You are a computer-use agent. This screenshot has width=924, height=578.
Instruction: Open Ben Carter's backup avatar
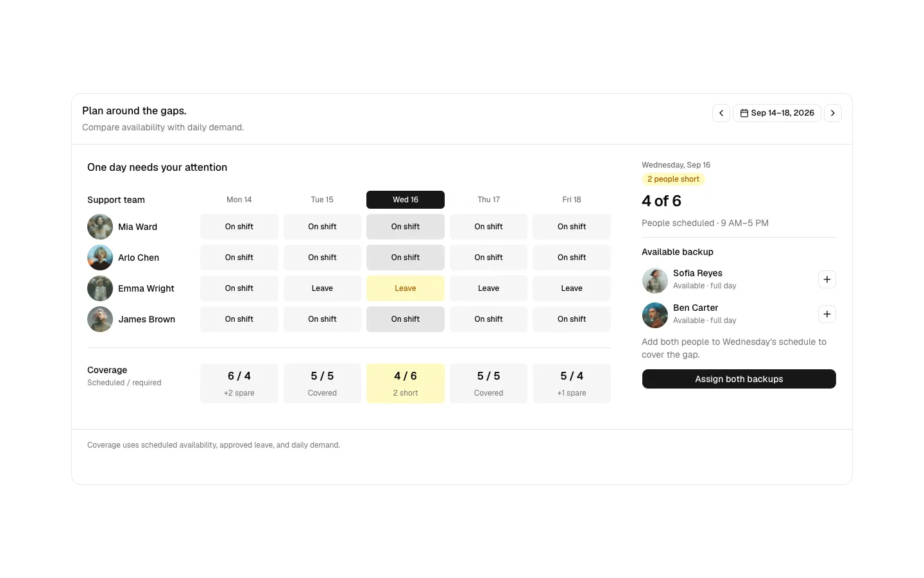655,315
